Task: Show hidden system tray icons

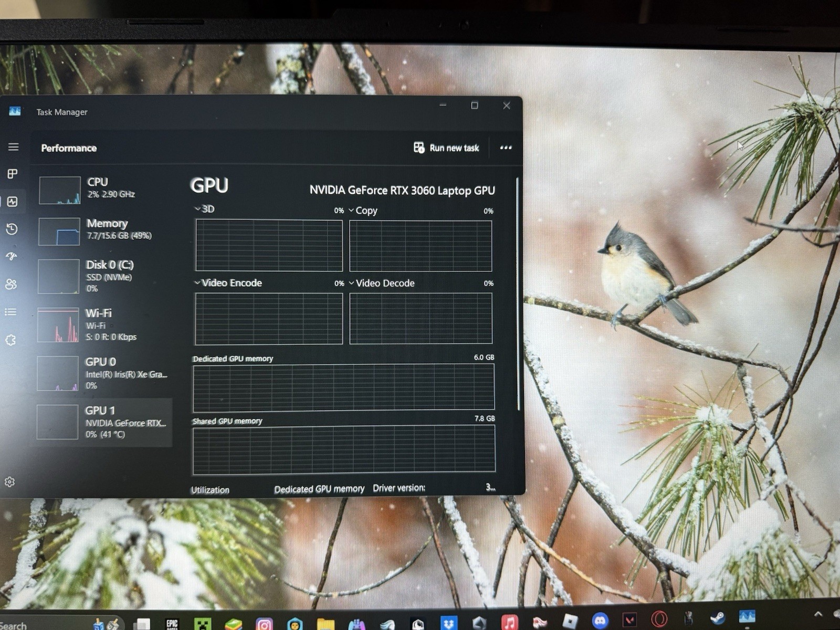Action: point(818,614)
